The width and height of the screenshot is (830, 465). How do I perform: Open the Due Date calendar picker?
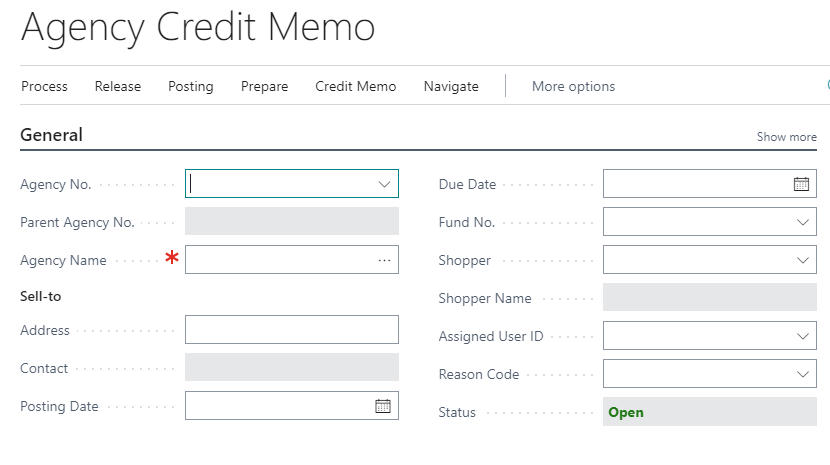tap(801, 184)
